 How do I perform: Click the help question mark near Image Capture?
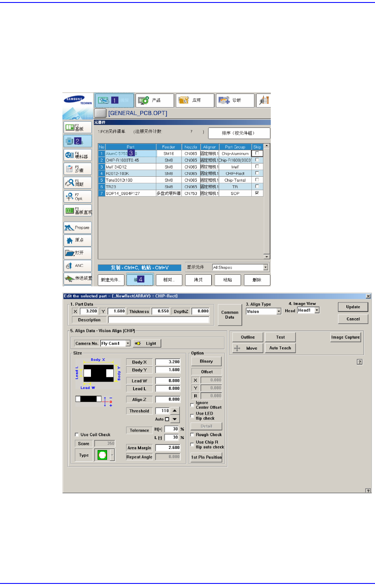[360, 362]
